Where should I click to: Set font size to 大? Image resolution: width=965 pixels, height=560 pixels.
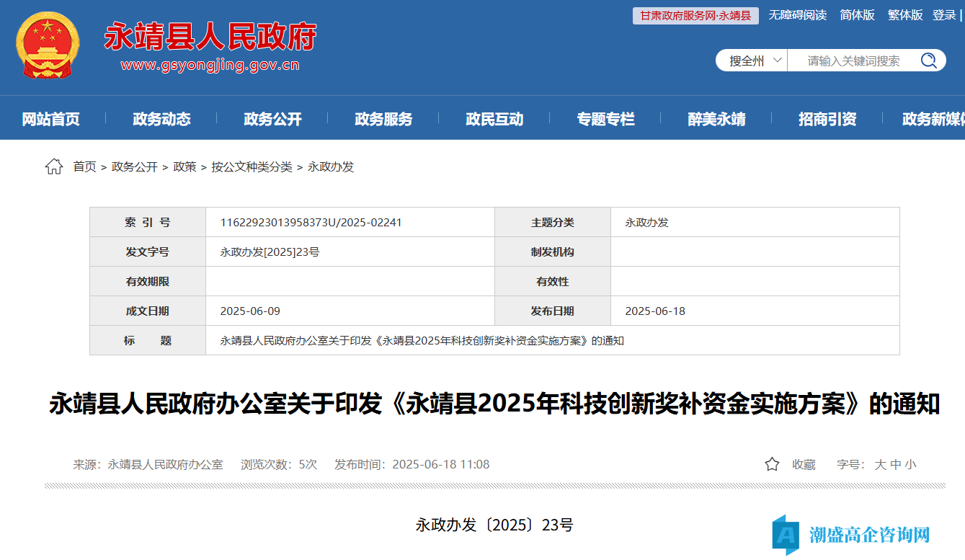coord(880,465)
